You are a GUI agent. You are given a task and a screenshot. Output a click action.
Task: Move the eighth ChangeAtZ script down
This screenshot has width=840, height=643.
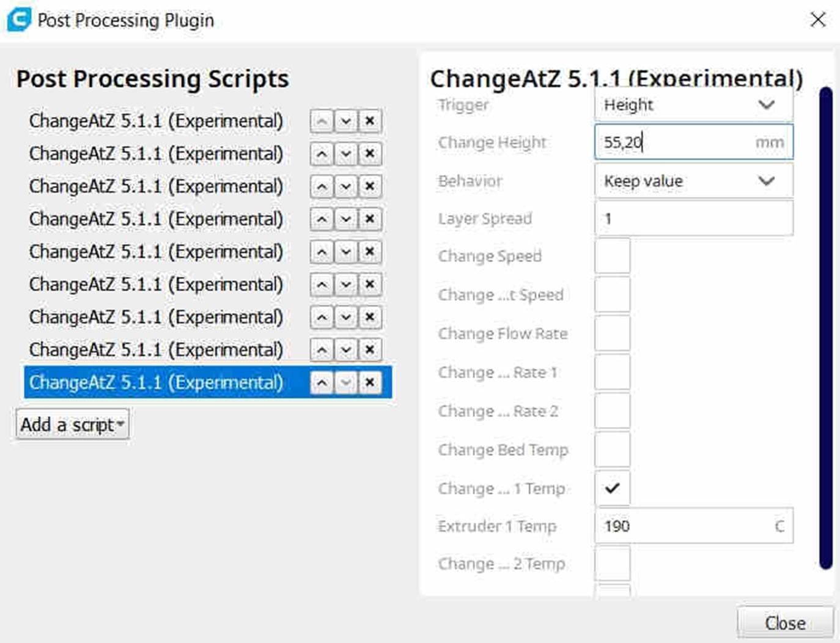345,350
